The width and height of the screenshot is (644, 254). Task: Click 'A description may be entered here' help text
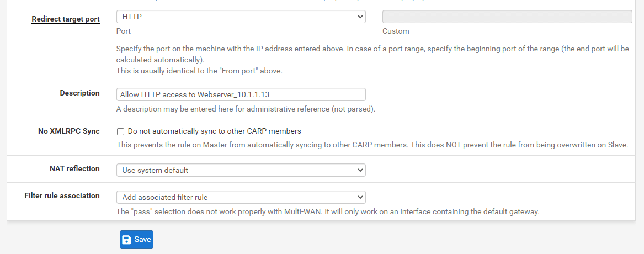click(x=246, y=109)
